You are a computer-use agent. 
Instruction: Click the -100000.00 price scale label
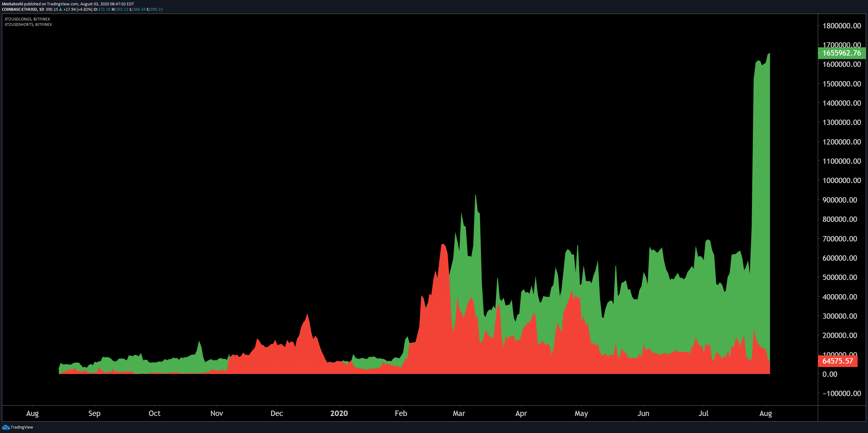pyautogui.click(x=842, y=393)
